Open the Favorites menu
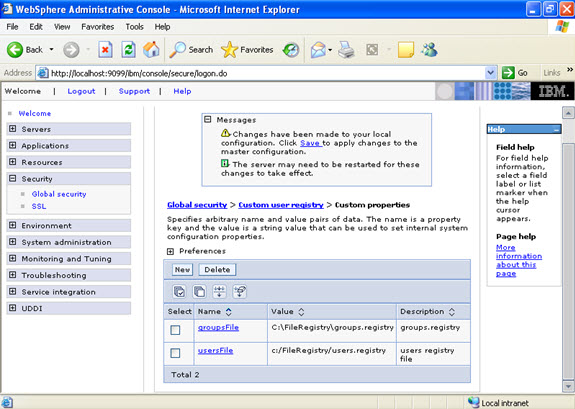Viewport: 575px width, 409px height. coord(98,27)
